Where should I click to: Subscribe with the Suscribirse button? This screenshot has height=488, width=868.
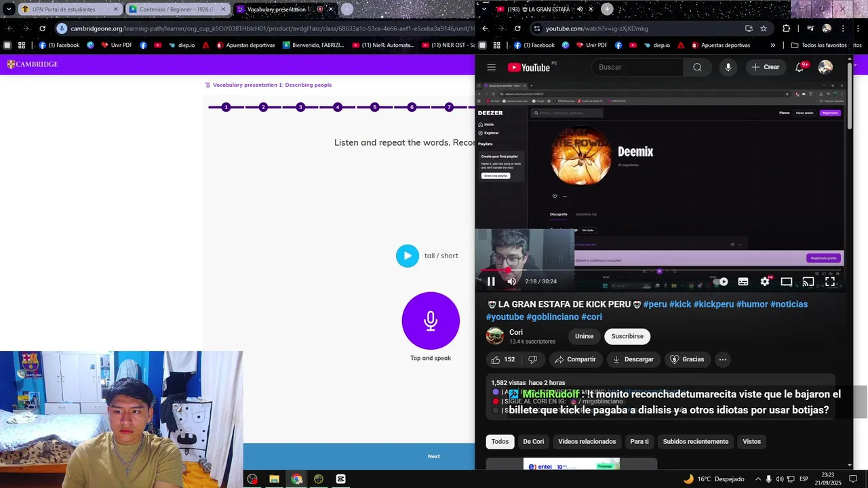click(627, 336)
